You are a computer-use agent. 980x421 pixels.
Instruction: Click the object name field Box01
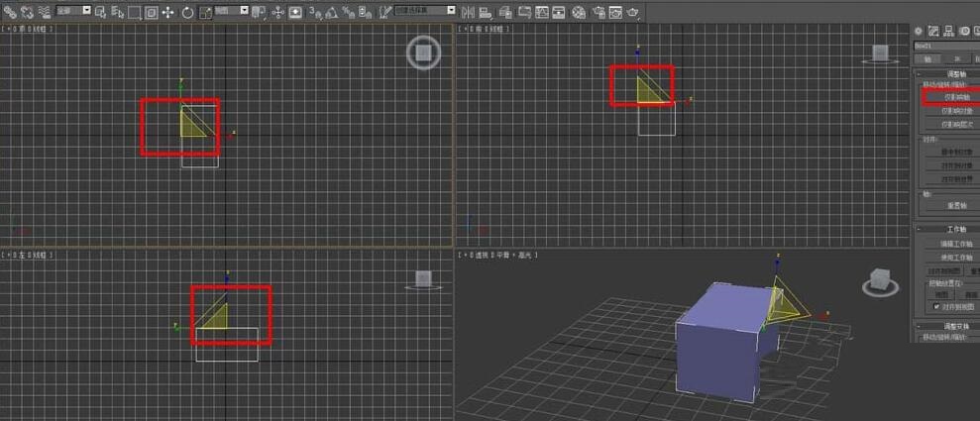pos(941,46)
